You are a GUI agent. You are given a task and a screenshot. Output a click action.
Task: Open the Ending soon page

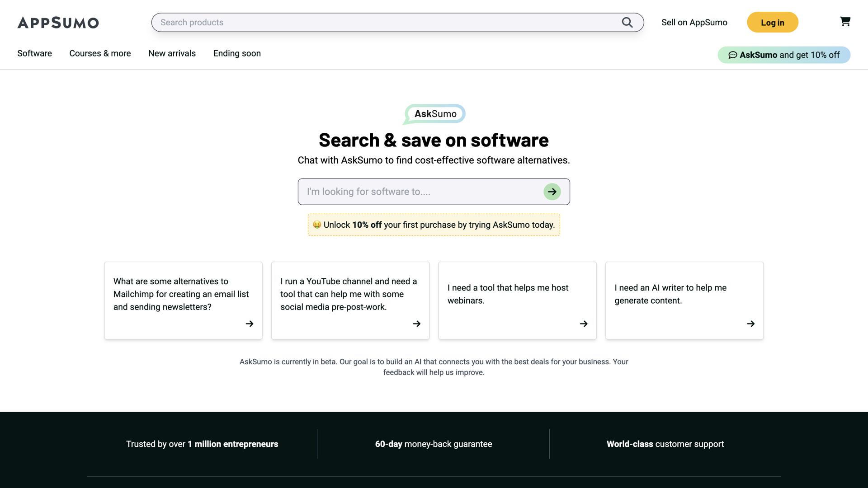[x=237, y=53]
